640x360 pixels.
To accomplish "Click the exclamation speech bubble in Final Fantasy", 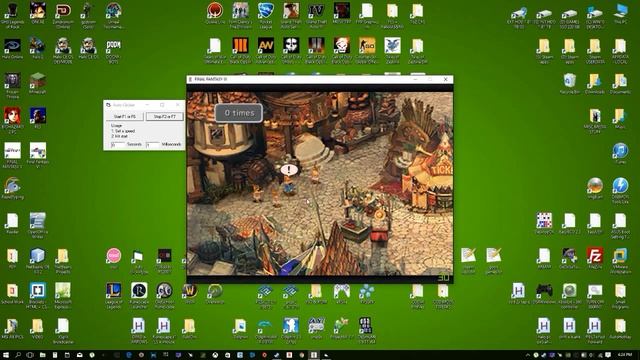I will pyautogui.click(x=289, y=169).
